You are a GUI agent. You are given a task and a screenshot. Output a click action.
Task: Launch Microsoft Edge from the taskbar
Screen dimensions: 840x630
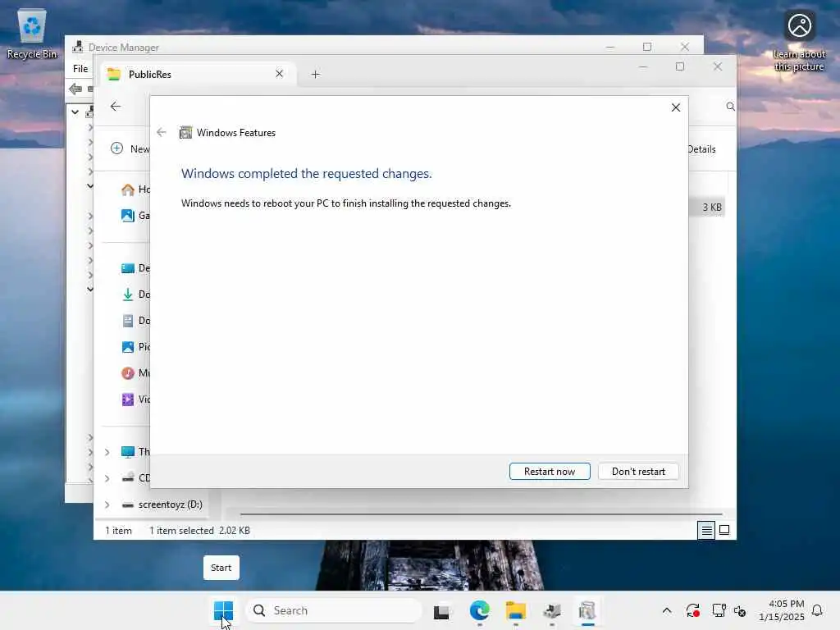479,610
